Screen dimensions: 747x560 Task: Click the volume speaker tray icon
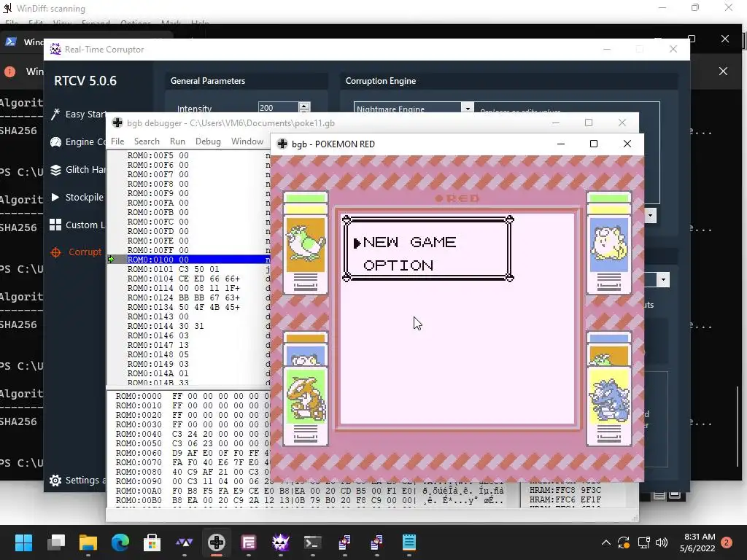pyautogui.click(x=661, y=542)
